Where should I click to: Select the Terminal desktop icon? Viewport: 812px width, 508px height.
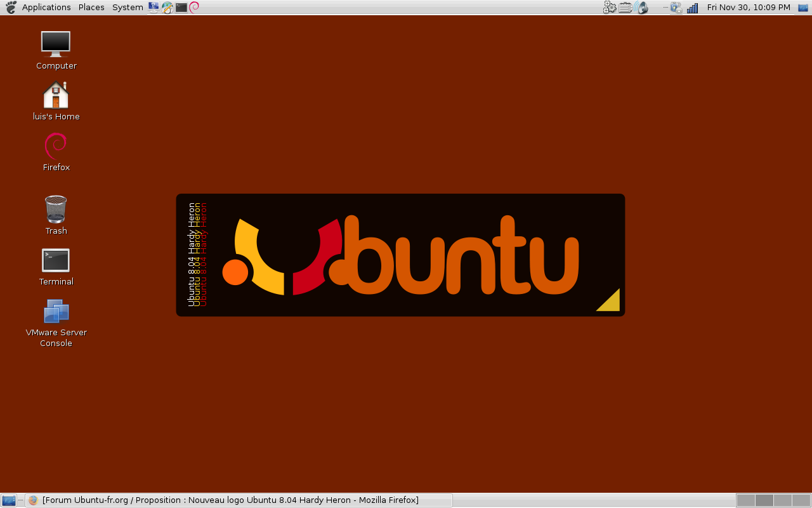tap(56, 267)
